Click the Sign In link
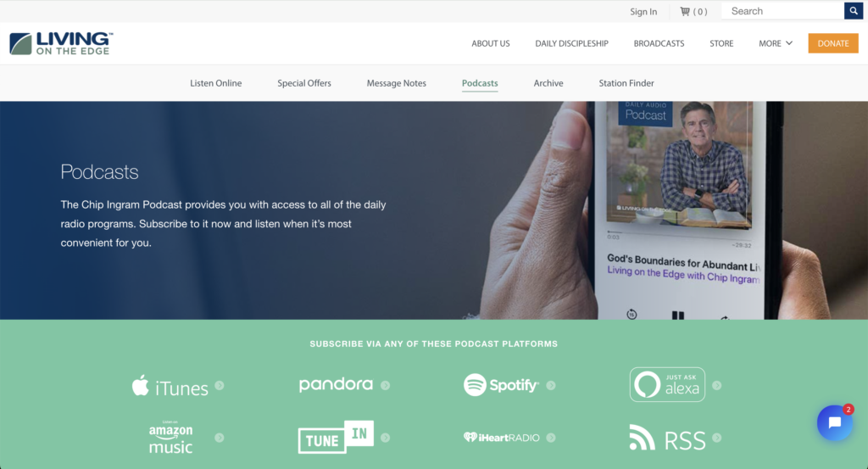The width and height of the screenshot is (868, 469). coord(643,12)
